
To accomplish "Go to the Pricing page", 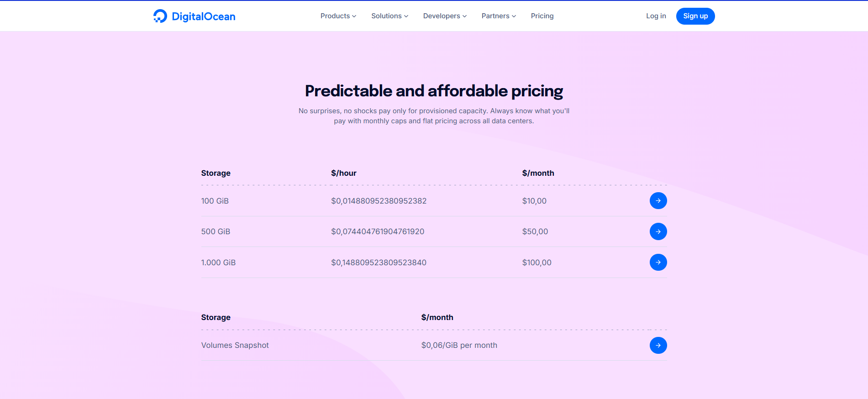I will (542, 16).
